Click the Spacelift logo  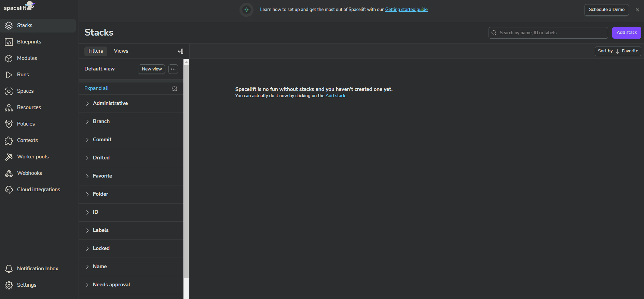point(19,6)
